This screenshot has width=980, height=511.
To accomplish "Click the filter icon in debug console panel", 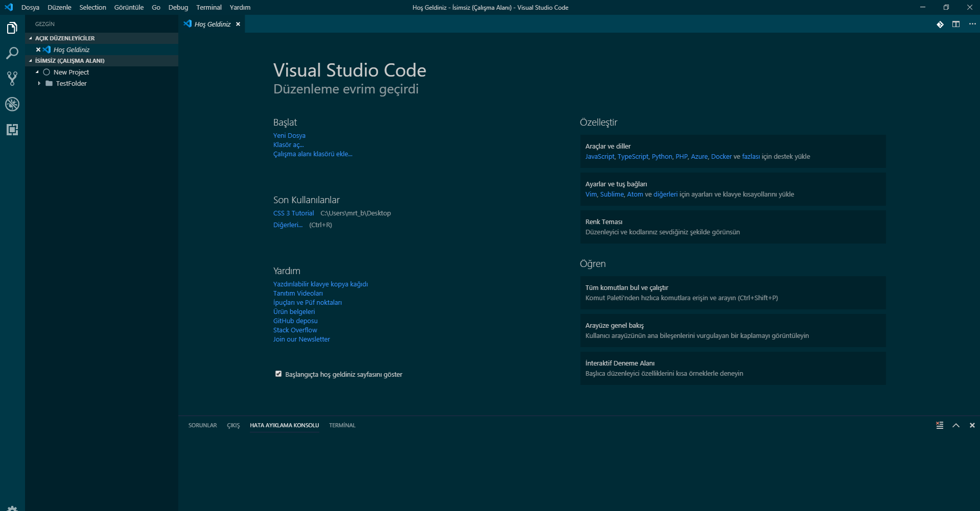I will [x=940, y=425].
